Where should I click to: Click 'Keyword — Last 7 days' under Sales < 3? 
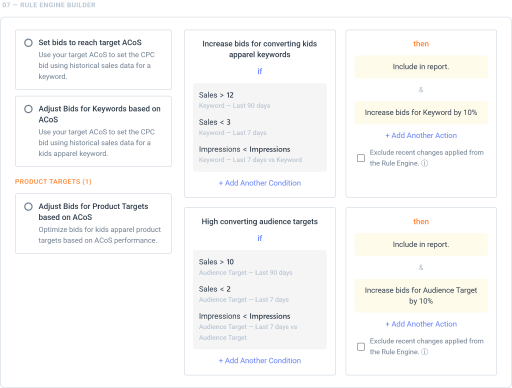point(232,133)
